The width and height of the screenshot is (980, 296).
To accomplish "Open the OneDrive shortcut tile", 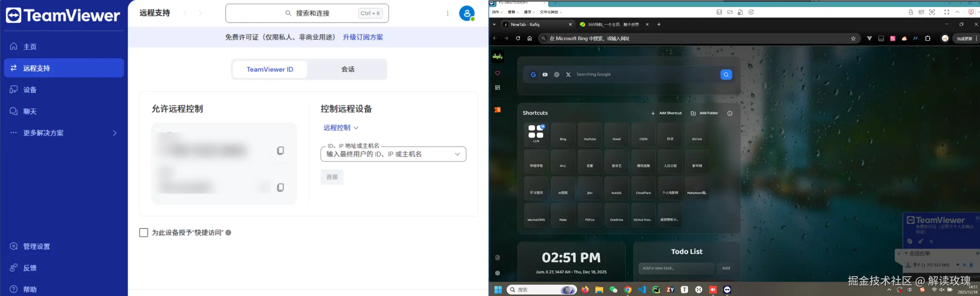I will (616, 215).
